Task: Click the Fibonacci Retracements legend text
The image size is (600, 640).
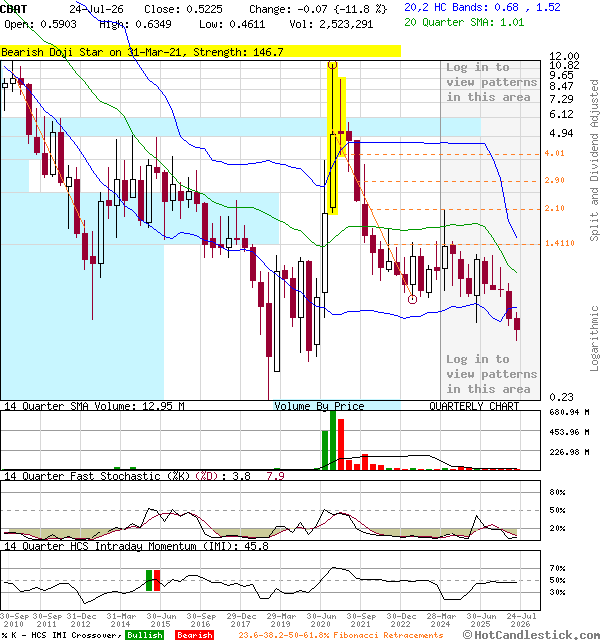Action: pyautogui.click(x=340, y=635)
